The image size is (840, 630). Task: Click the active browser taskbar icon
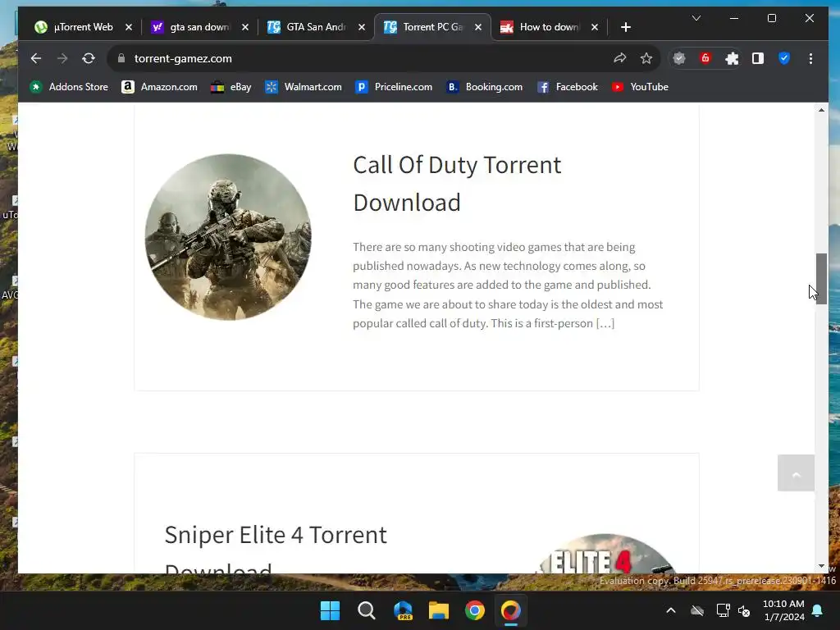tap(510, 610)
